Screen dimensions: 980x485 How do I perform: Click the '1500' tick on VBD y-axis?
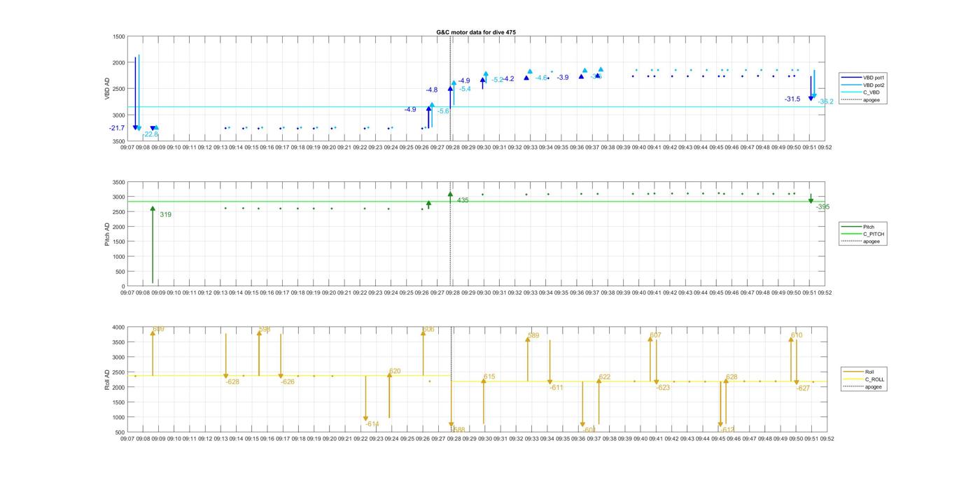[118, 36]
